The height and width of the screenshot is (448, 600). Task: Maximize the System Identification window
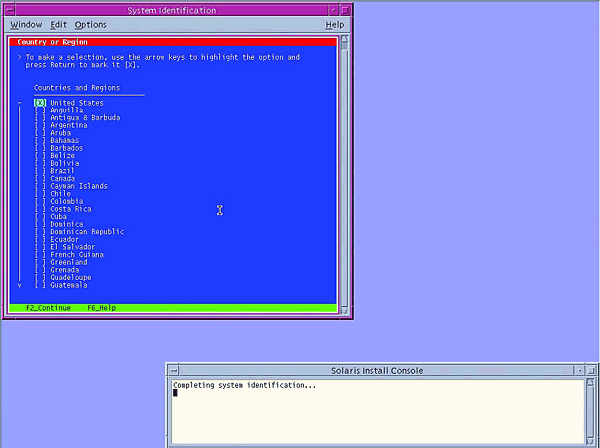tap(345, 10)
